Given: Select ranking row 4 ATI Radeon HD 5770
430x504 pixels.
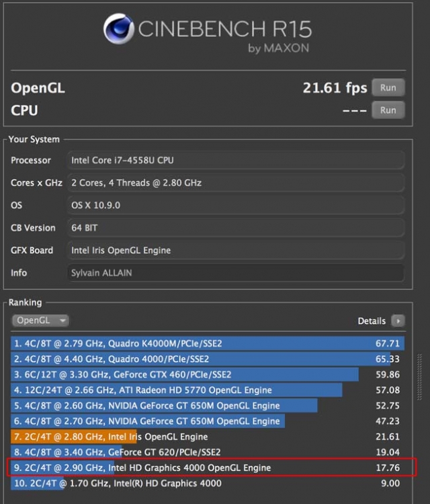Looking at the screenshot, I should 208,390.
